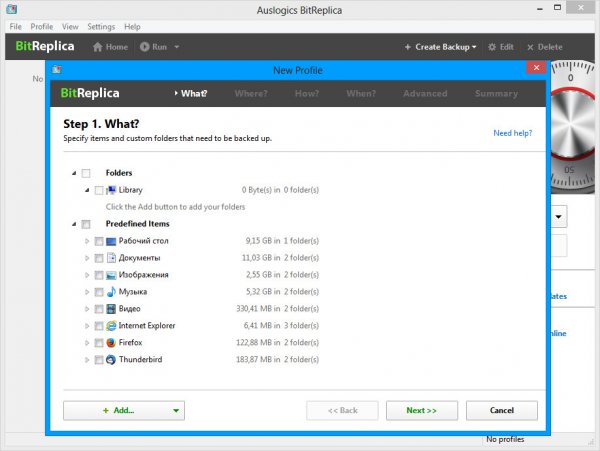Enable the Видео checkbox
Screen dimensions: 600x451
click(x=99, y=309)
